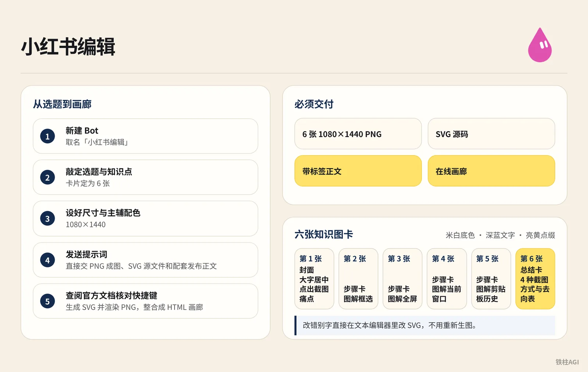
Task: Click the 发送提示词 step title
Action: (x=86, y=254)
